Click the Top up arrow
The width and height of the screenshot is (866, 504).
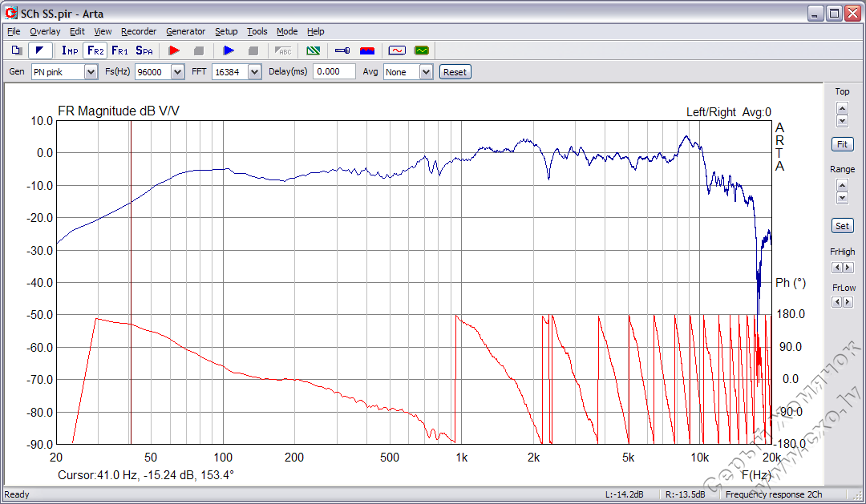pyautogui.click(x=842, y=108)
